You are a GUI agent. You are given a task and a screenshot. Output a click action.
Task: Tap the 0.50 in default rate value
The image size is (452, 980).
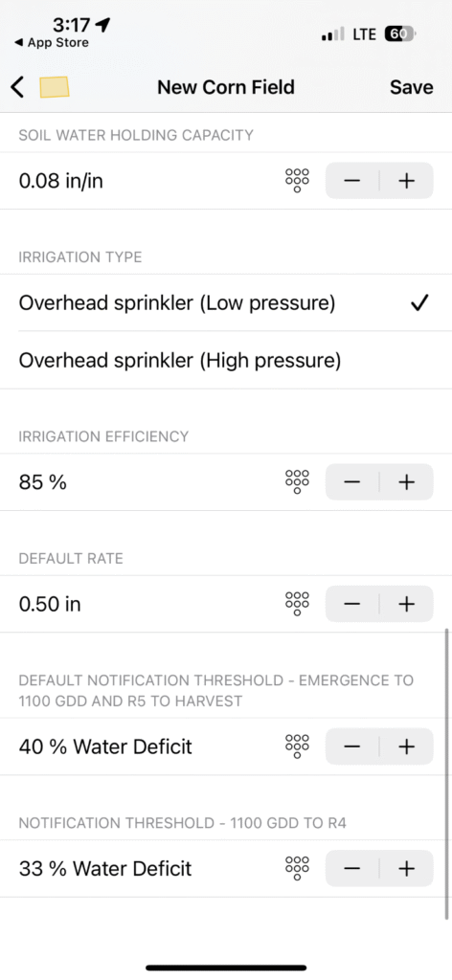[50, 605]
